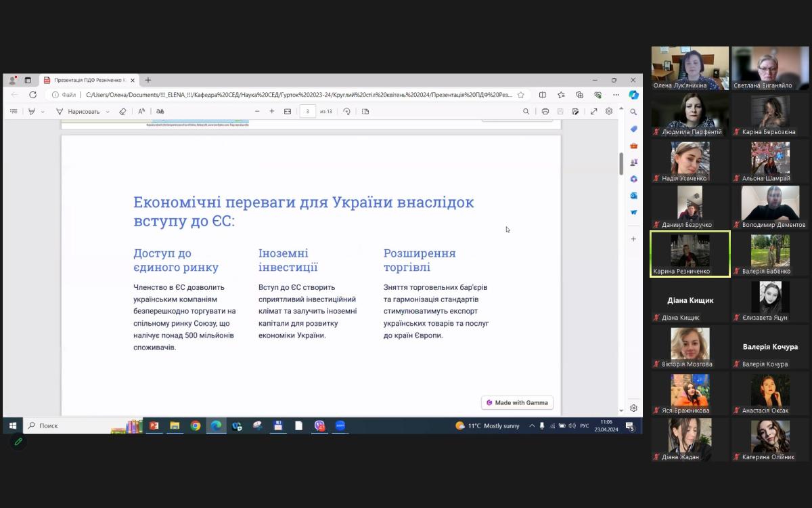Click the Made with Gamma button
The image size is (812, 508).
click(518, 402)
